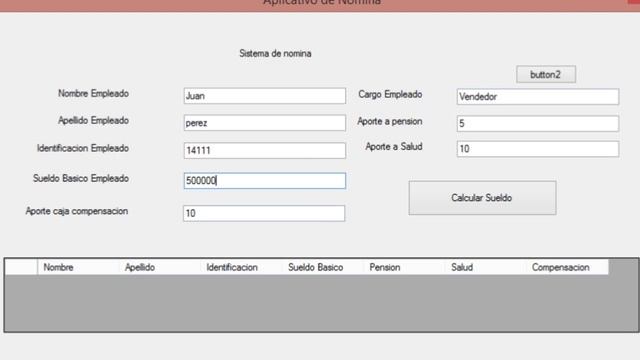Click the Apellido column header
The height and width of the screenshot is (360, 640).
160,267
